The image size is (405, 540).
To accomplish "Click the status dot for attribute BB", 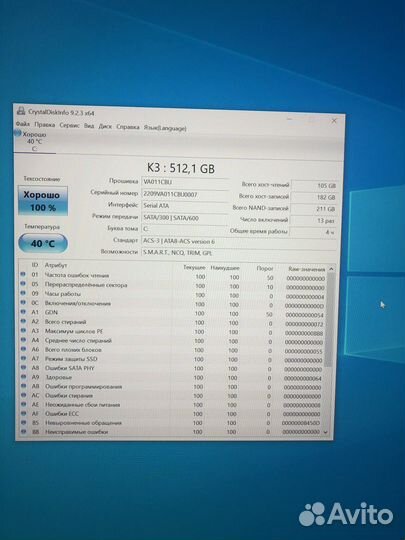I will (x=23, y=431).
